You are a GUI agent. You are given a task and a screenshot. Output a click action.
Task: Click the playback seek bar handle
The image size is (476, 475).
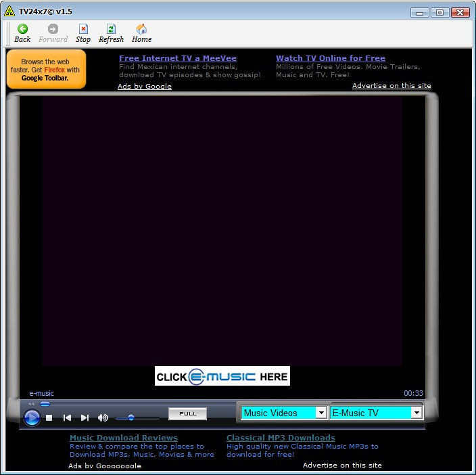tap(45, 404)
